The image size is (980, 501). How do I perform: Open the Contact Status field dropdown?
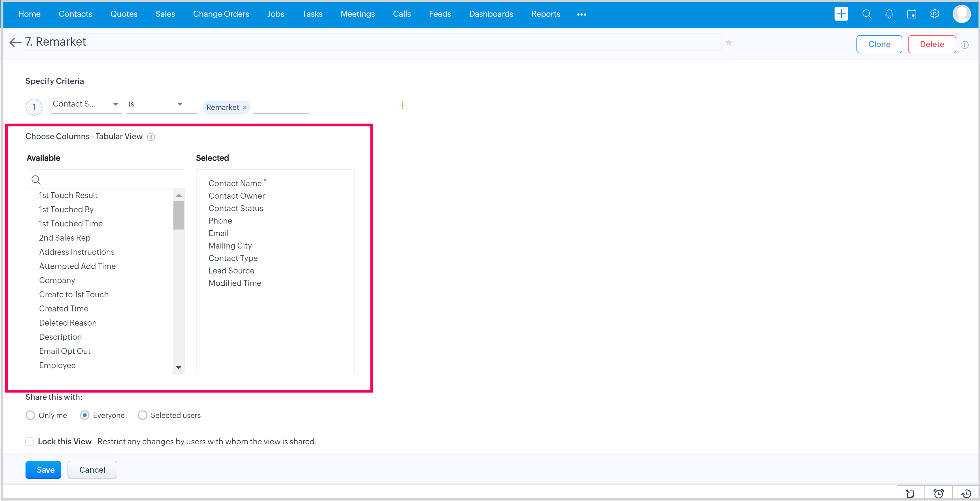[x=86, y=104]
